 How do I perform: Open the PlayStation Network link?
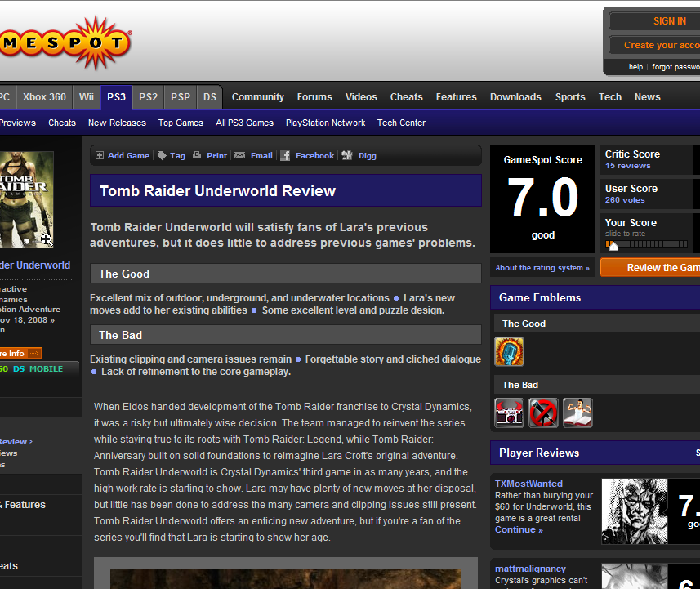325,123
